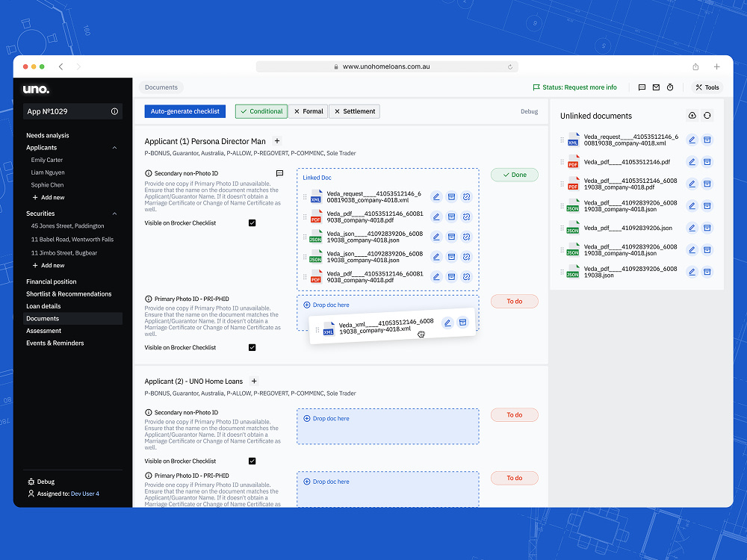Open Events & Reminders in sidebar
The height and width of the screenshot is (560, 747).
[55, 343]
